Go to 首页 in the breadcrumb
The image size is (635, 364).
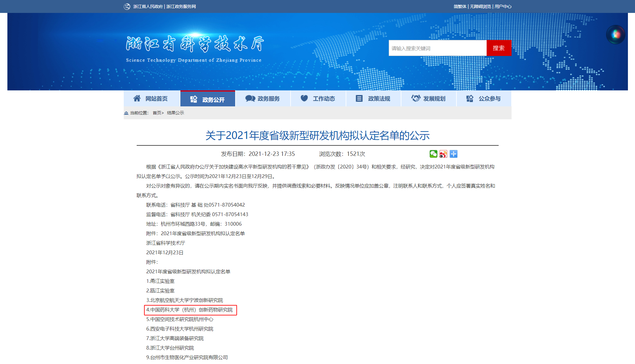point(157,113)
